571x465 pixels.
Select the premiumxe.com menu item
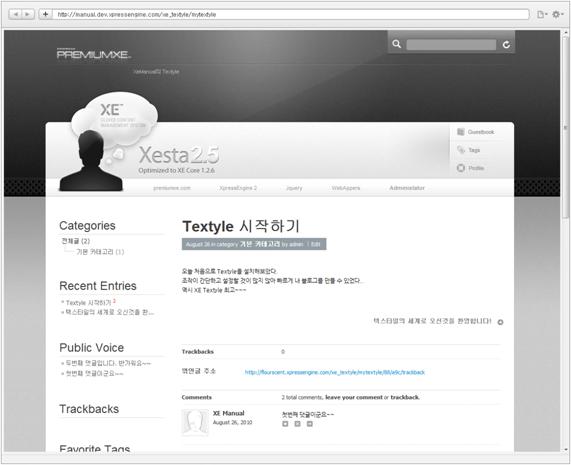pyautogui.click(x=172, y=188)
